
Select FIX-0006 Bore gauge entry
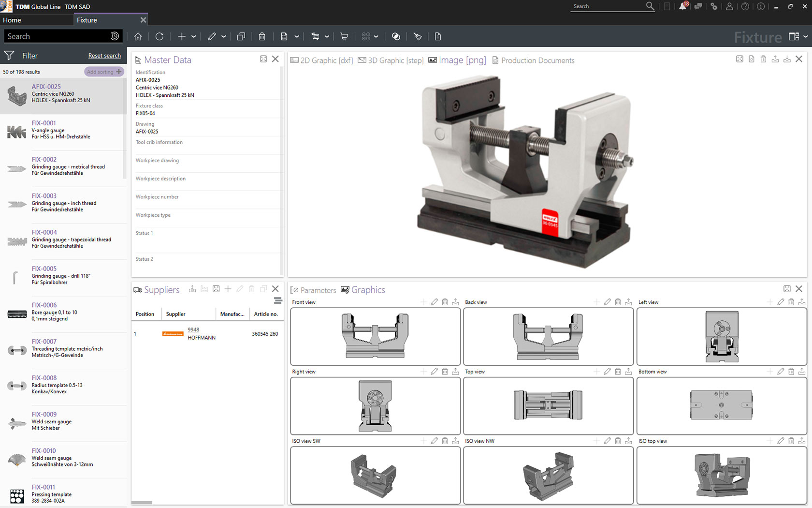pos(63,314)
